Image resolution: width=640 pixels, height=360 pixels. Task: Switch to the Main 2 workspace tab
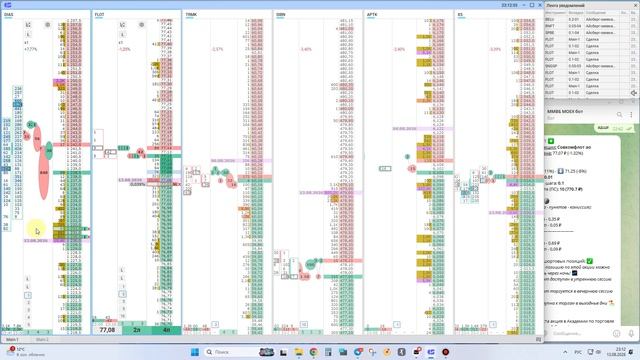(x=42, y=340)
